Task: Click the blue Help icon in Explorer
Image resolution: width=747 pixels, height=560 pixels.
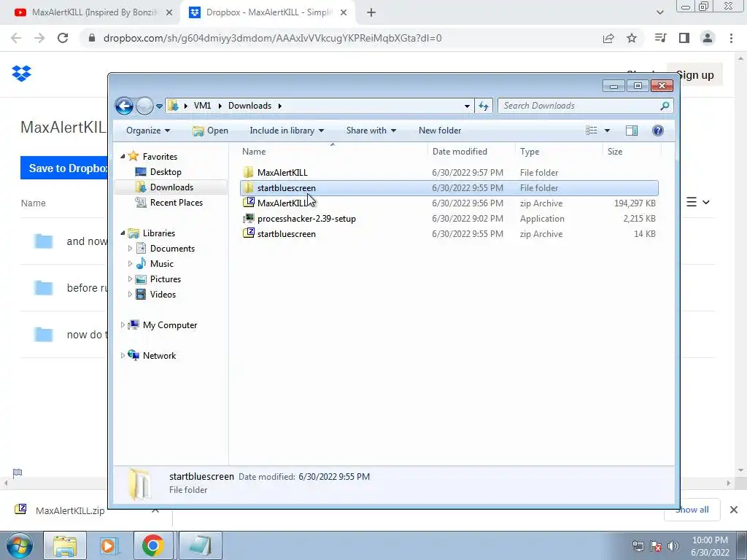Action: [657, 131]
